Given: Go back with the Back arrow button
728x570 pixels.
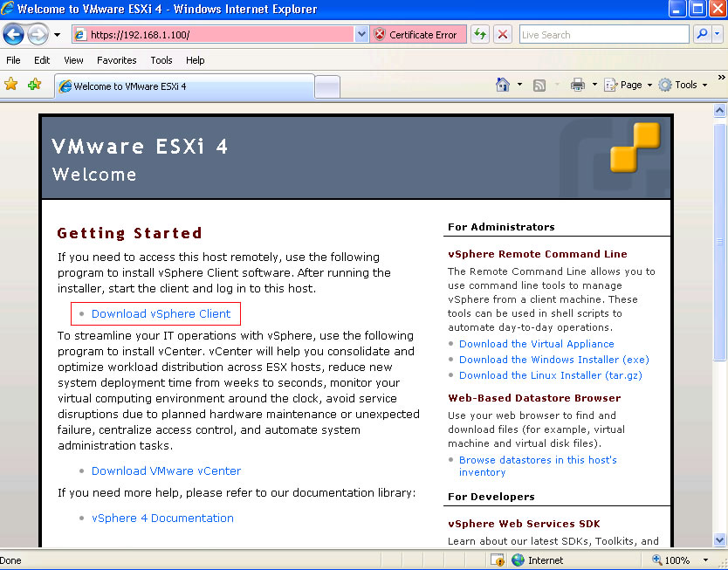Looking at the screenshot, I should click(13, 35).
